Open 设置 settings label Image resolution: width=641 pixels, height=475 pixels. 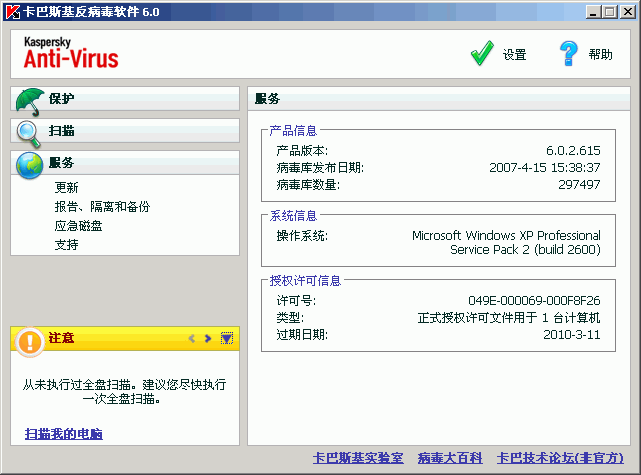click(514, 54)
